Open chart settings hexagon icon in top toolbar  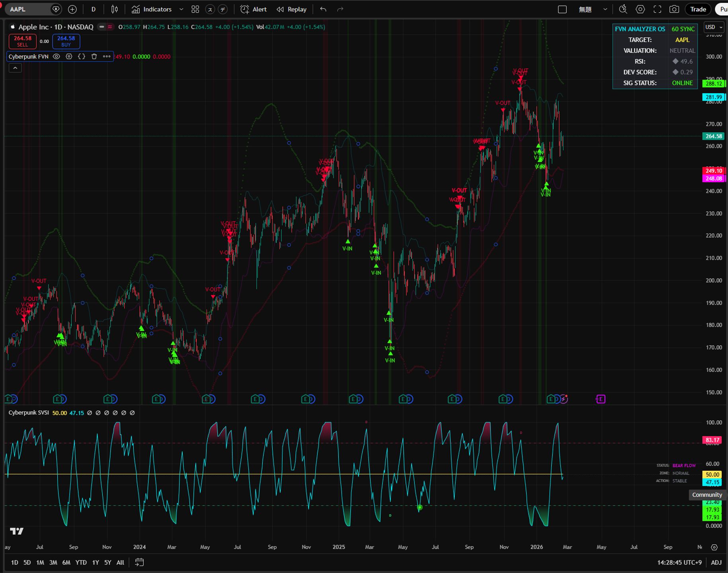pyautogui.click(x=640, y=9)
